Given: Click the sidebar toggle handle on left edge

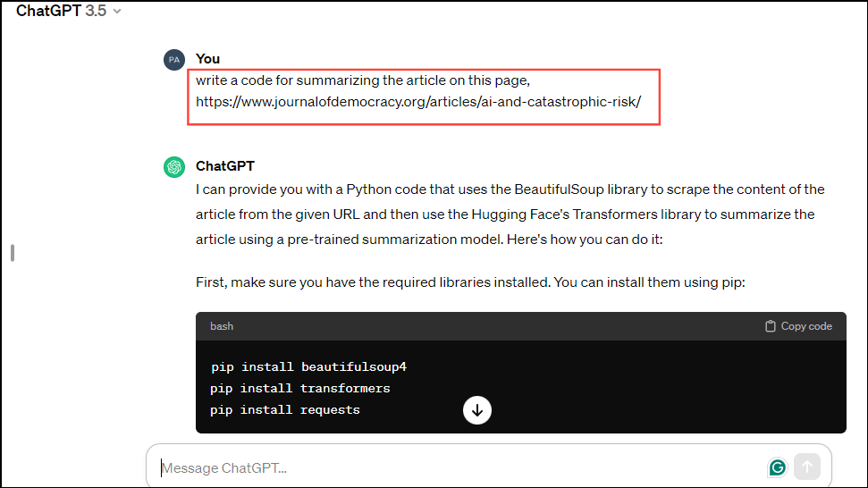Looking at the screenshot, I should pos(13,253).
